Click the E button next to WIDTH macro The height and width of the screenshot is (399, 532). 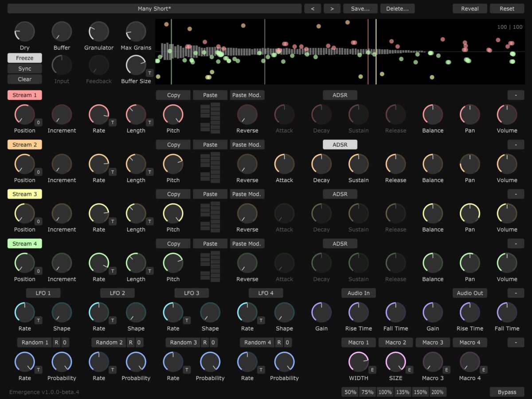click(372, 370)
